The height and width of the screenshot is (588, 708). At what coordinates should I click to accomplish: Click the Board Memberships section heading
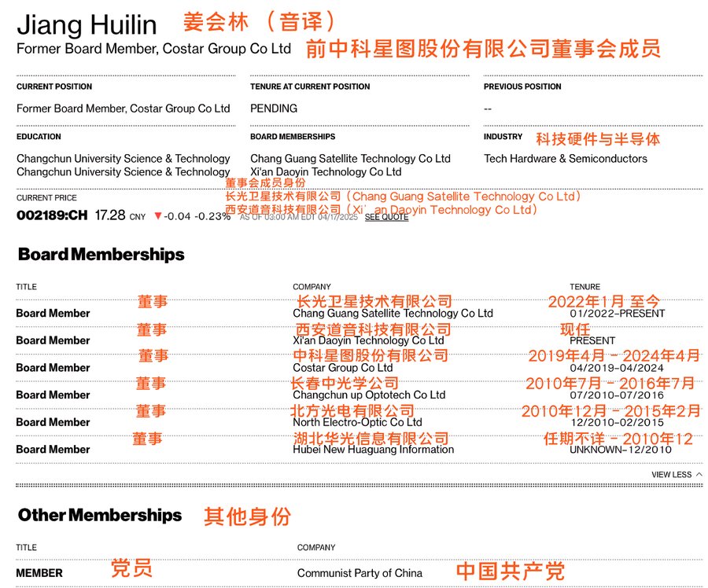pyautogui.click(x=101, y=255)
